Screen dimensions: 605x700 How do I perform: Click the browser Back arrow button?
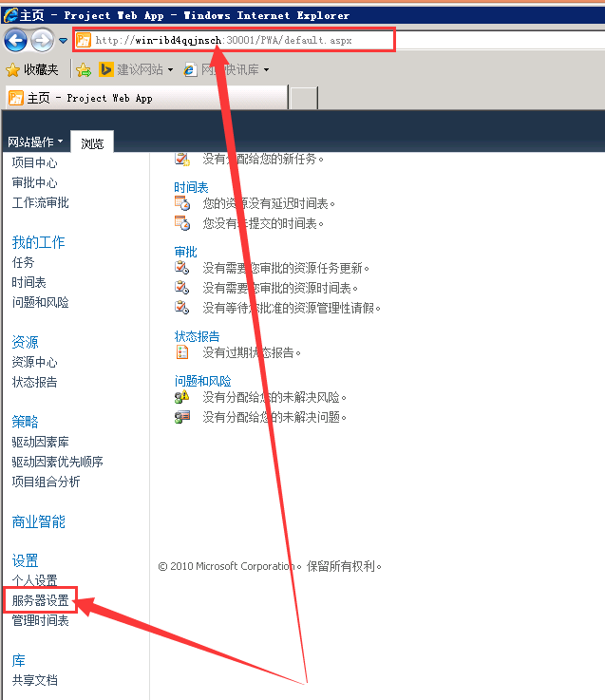point(15,41)
